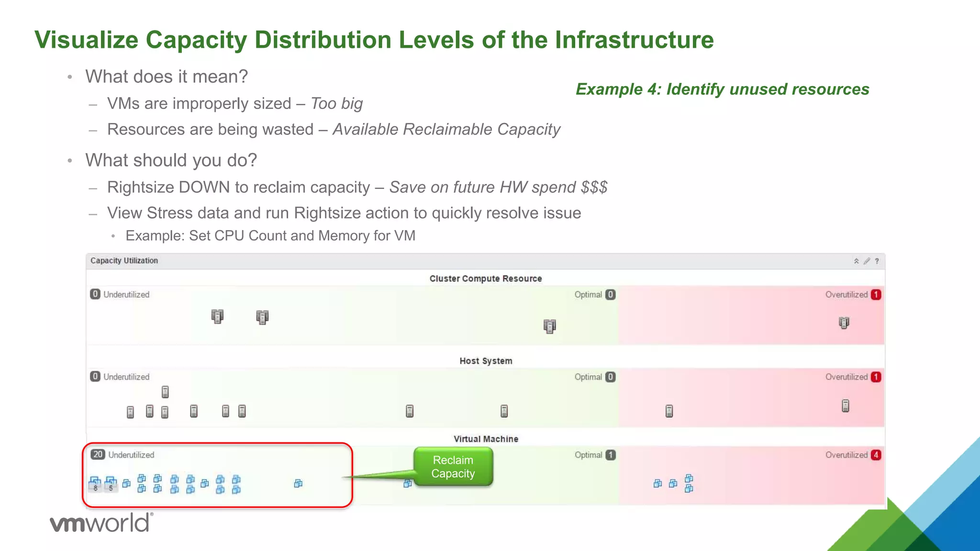Viewport: 980px width, 551px height.
Task: Select the isolated VM icon right of the VM cluster
Action: (298, 484)
